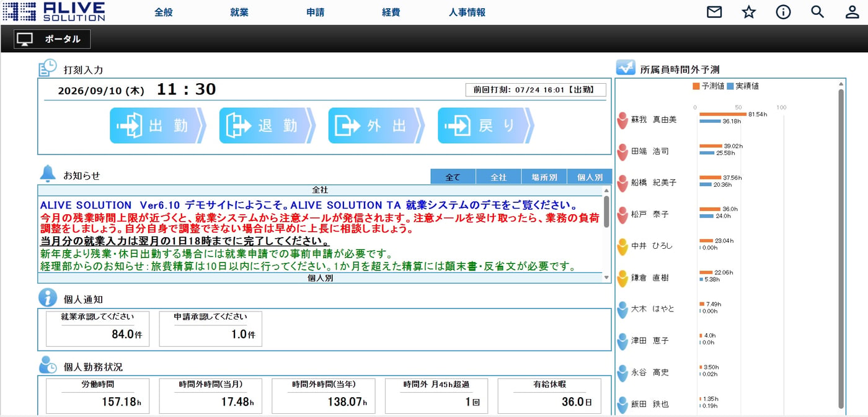Screen dimensions: 868x417
Task: Open 申請承認してください notification card
Action: click(x=210, y=329)
